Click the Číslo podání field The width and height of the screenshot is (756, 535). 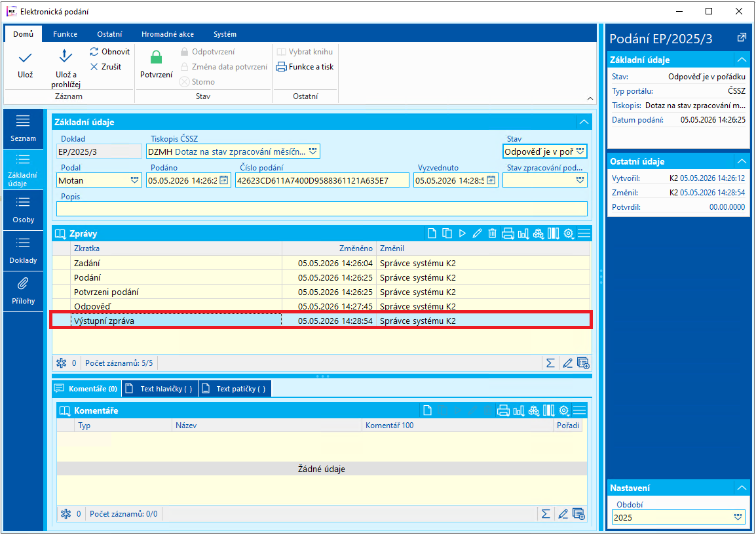coord(322,180)
